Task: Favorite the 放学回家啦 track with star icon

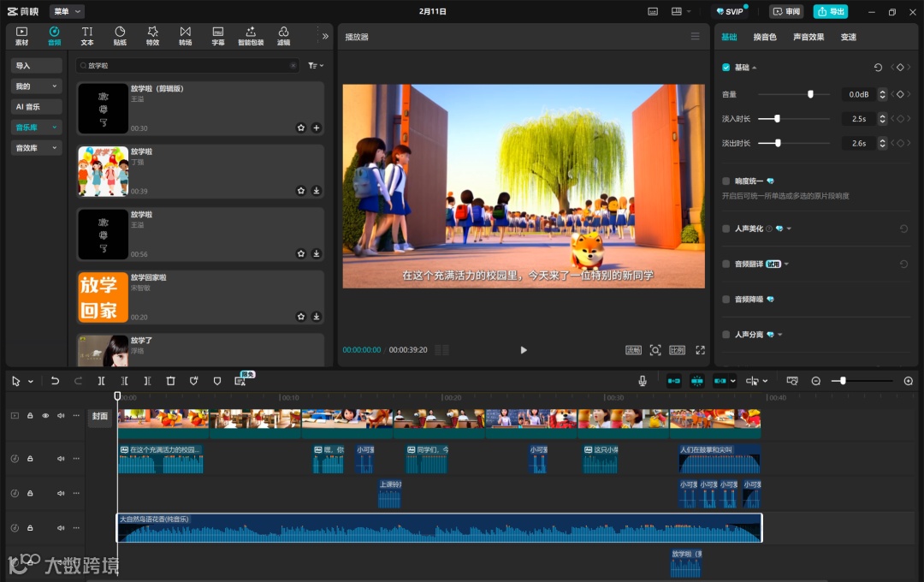Action: pyautogui.click(x=301, y=316)
